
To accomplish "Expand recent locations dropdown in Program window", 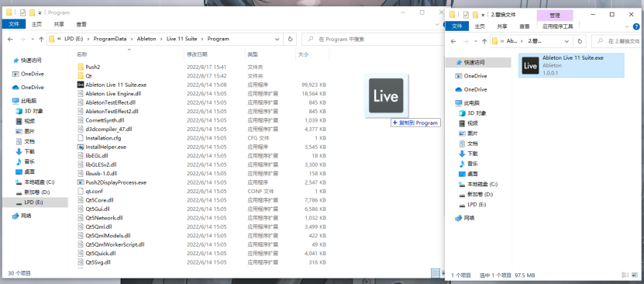I will click(33, 40).
